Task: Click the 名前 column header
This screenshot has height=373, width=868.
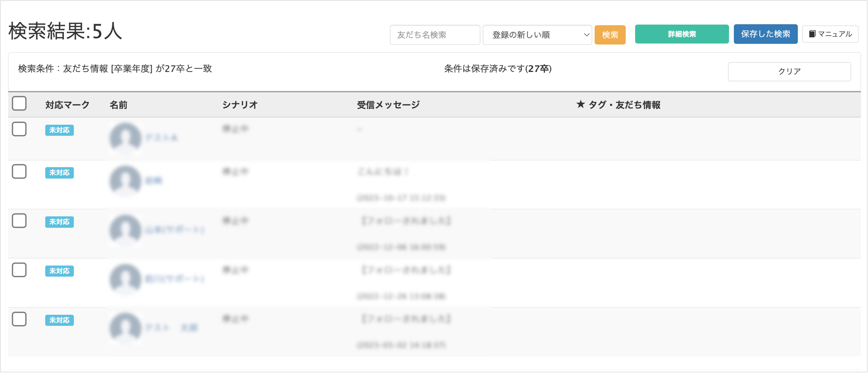Action: 118,105
